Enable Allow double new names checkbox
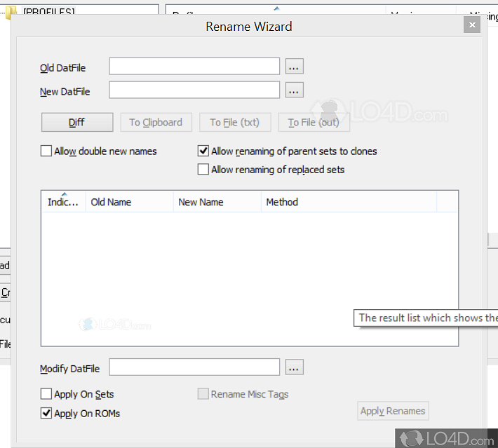This screenshot has height=448, width=498. 46,151
